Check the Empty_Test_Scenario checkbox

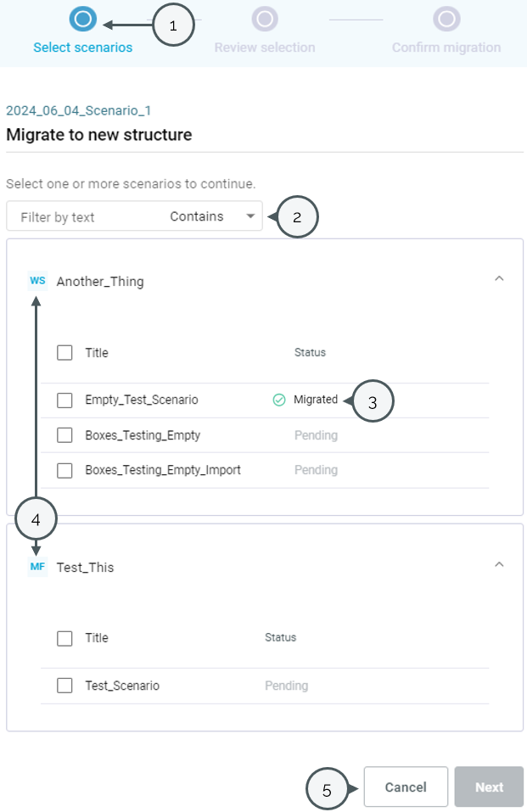[x=64, y=400]
